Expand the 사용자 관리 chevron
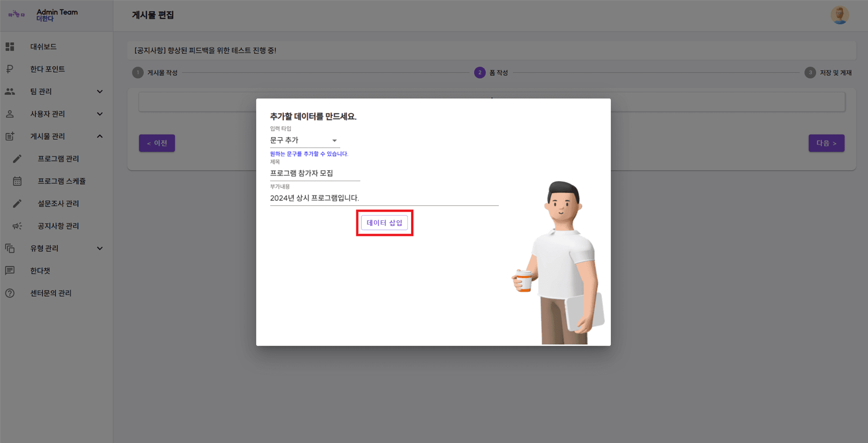868x443 pixels. (x=100, y=114)
